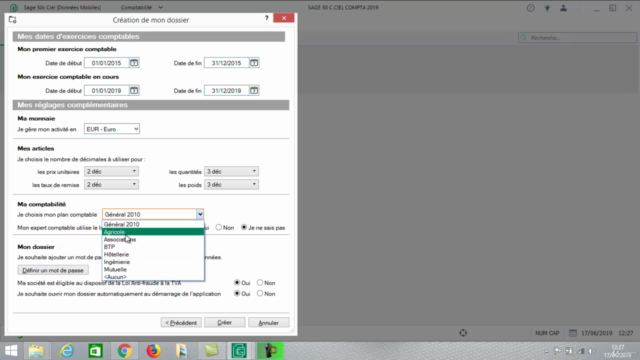640x360 pixels.
Task: Open the EUR - Euro currency dropdown
Action: tap(111, 129)
